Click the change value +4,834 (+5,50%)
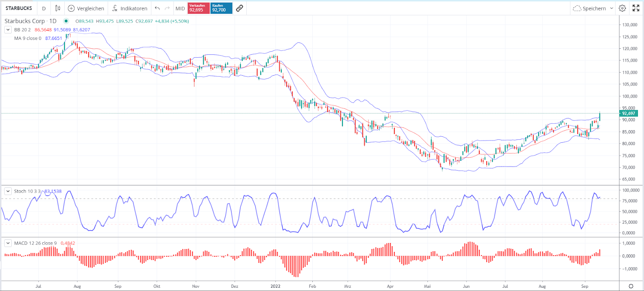This screenshot has width=644, height=291. coord(172,21)
